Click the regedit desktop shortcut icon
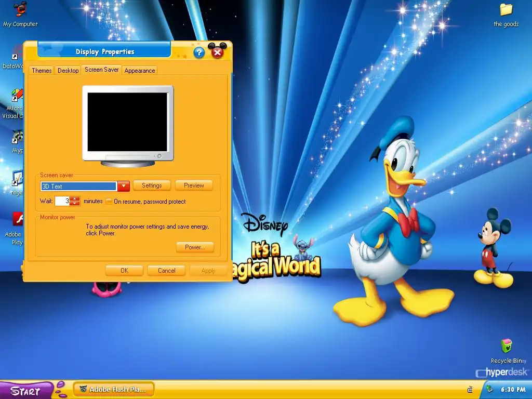This screenshot has width=532, height=399. coord(17,178)
